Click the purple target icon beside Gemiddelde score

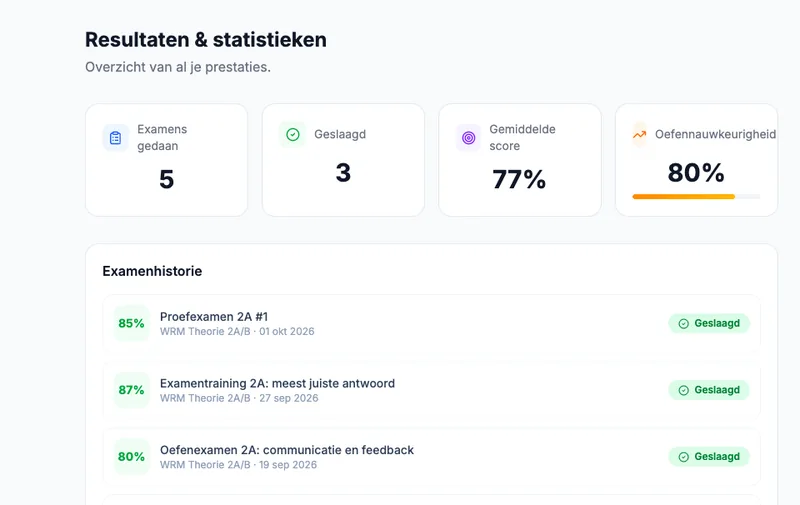click(468, 138)
